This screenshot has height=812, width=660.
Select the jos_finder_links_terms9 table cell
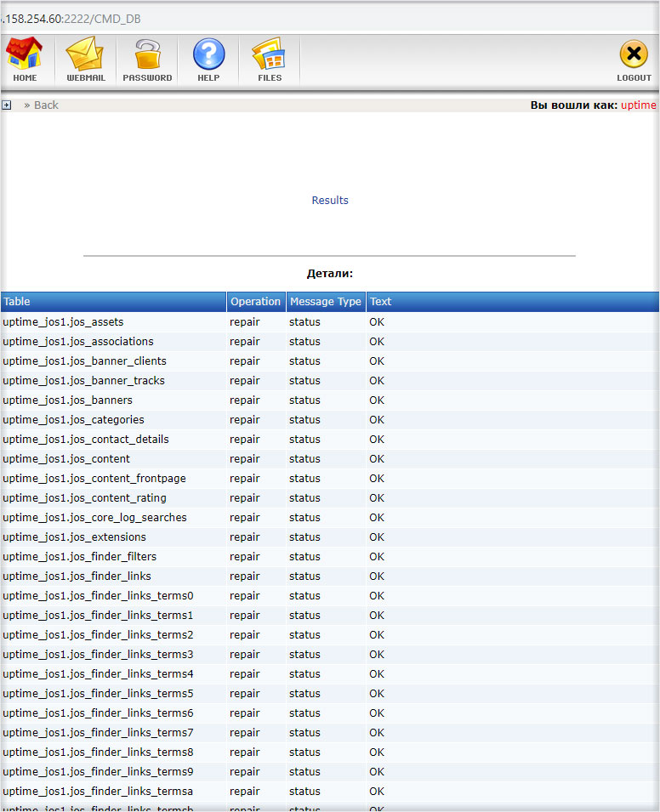113,772
